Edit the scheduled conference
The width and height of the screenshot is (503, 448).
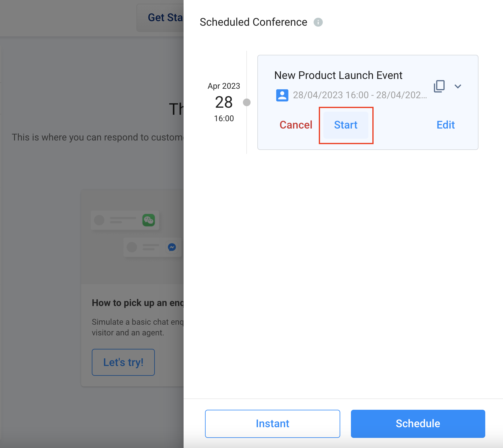pyautogui.click(x=445, y=125)
